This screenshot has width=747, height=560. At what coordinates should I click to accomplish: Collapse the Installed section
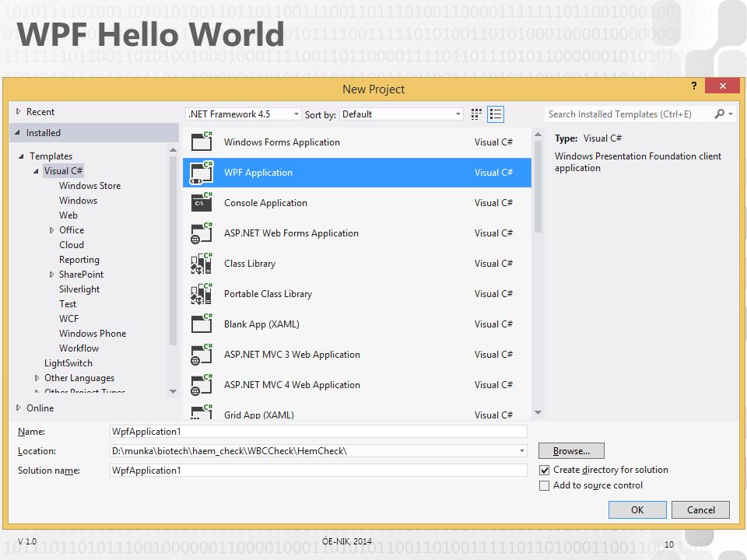pos(18,132)
